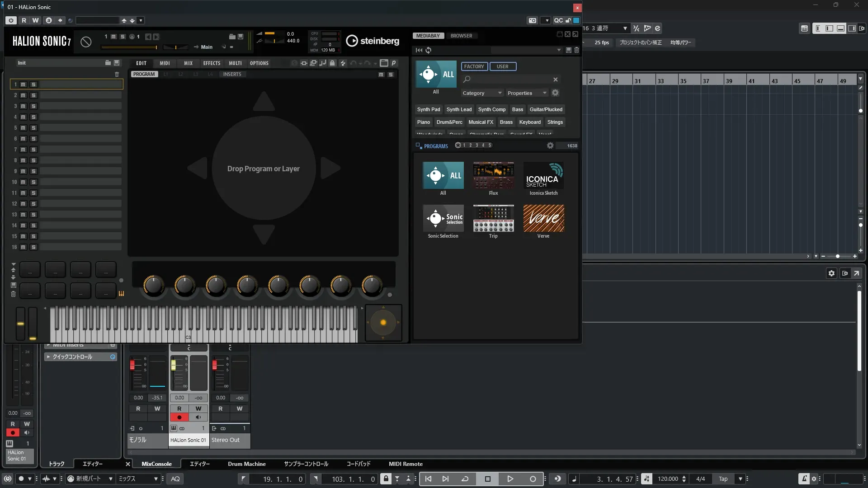Click the transport Stop button
The image size is (868, 488).
coord(487,479)
